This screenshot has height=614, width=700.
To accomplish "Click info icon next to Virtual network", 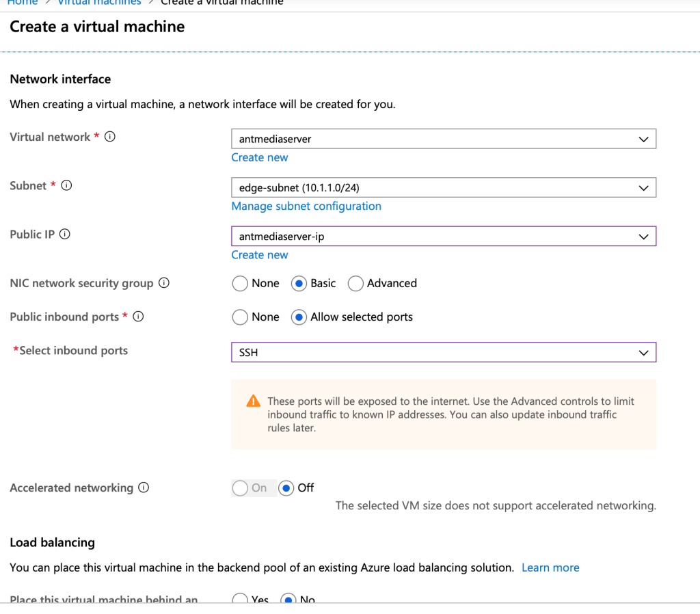I will pyautogui.click(x=110, y=137).
